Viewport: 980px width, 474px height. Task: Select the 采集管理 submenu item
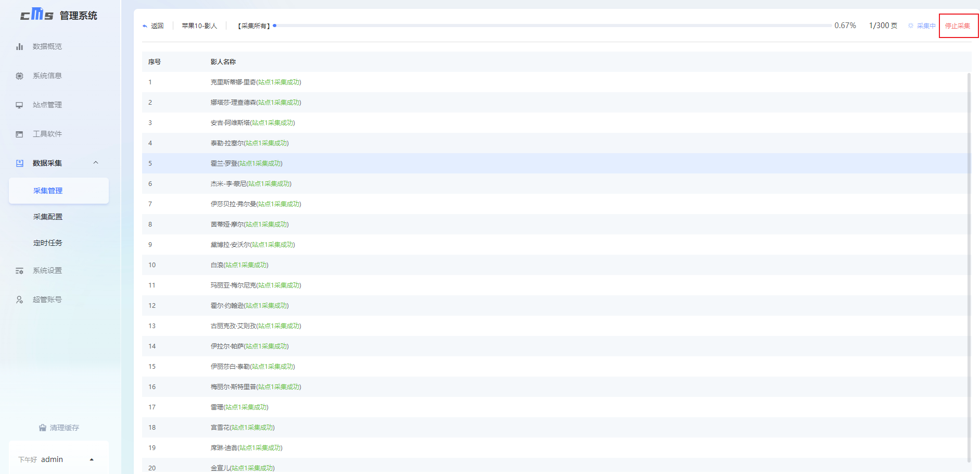pyautogui.click(x=59, y=191)
